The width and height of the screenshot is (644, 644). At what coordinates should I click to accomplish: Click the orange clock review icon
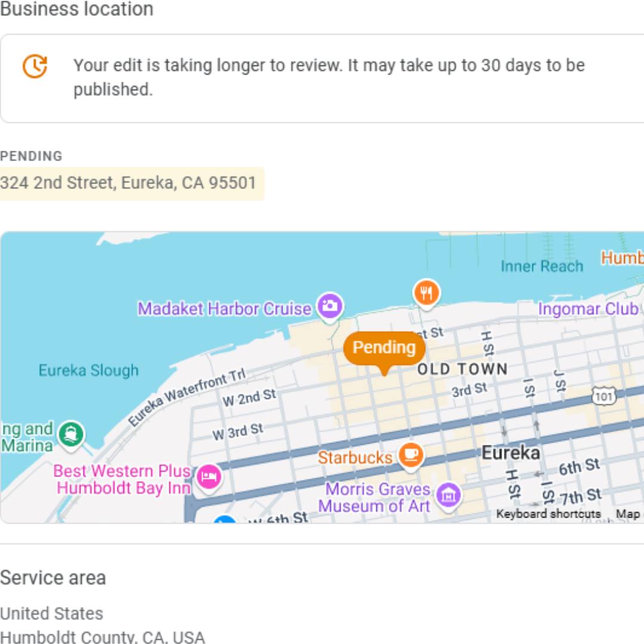[x=35, y=66]
